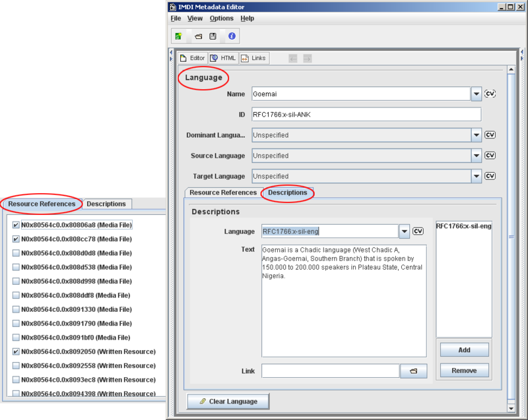
Task: Check N0x80564c0.0x8092558 (Written Resource)
Action: tap(16, 365)
